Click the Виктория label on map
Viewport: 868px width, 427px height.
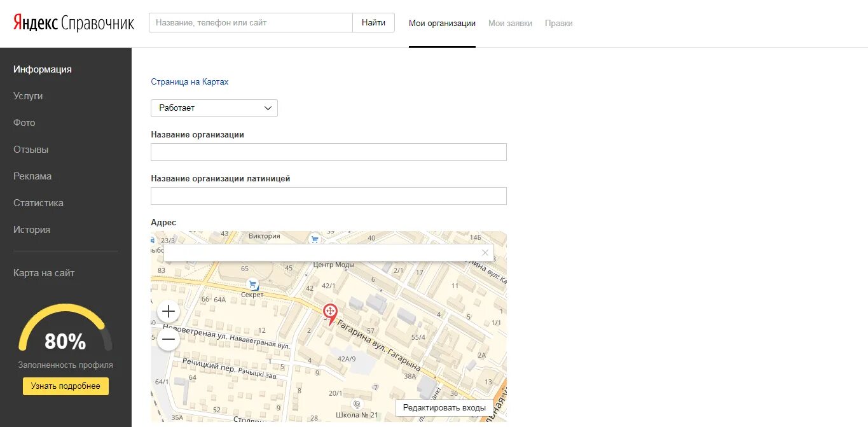coord(264,236)
